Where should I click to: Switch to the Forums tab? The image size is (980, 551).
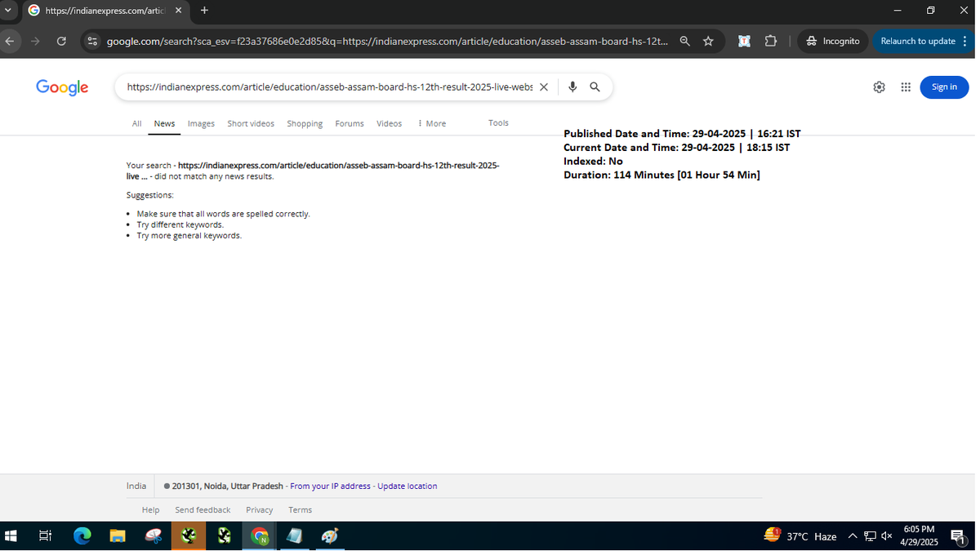tap(350, 123)
